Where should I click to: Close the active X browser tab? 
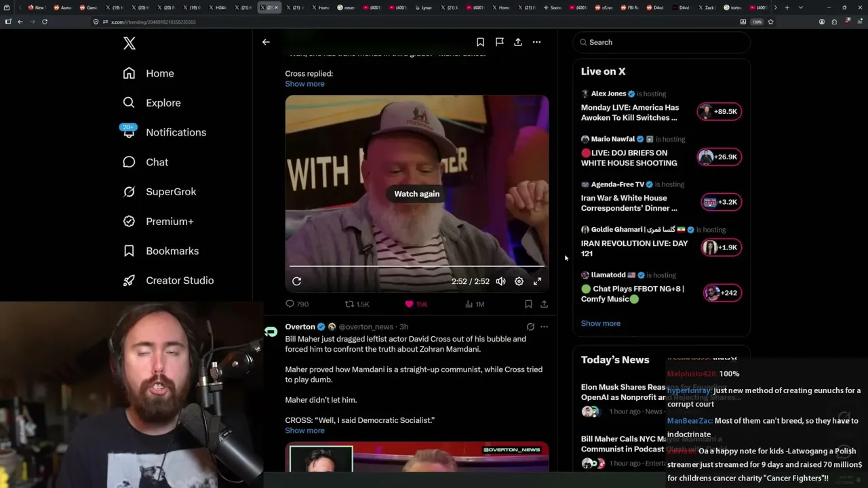[x=276, y=7]
